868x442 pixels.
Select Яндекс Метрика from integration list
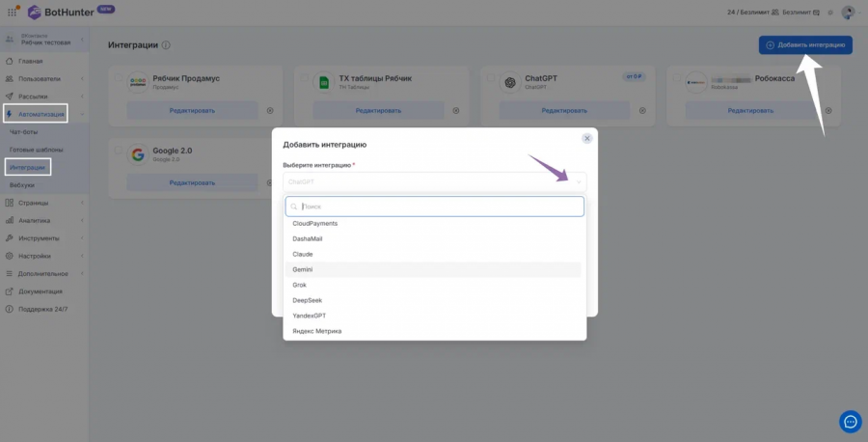(433, 331)
